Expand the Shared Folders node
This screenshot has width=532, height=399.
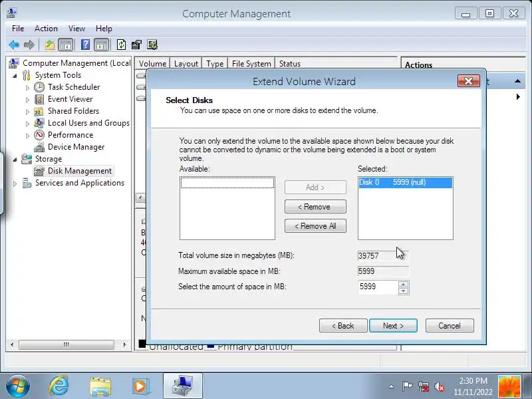(x=27, y=112)
